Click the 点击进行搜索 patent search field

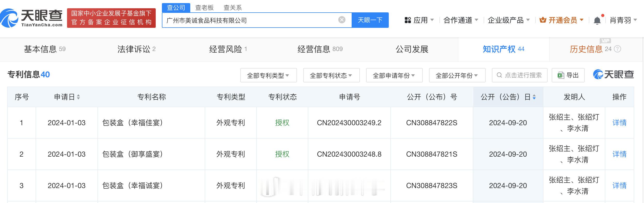519,75
